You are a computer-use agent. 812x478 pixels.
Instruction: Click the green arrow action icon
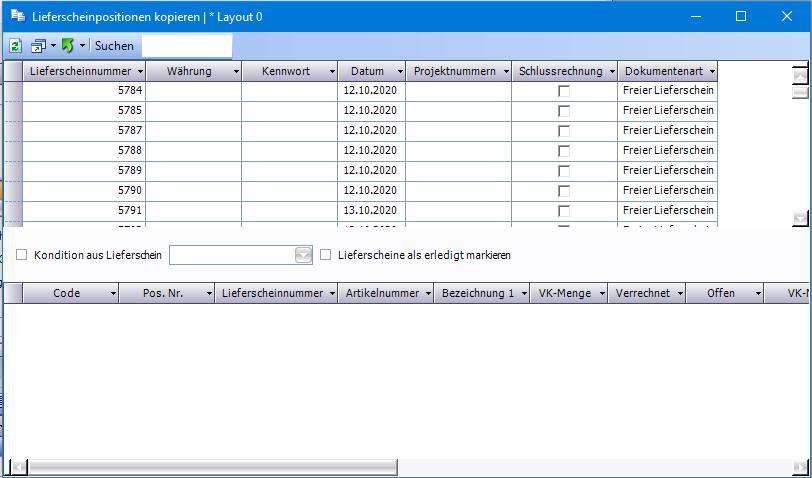click(x=67, y=46)
